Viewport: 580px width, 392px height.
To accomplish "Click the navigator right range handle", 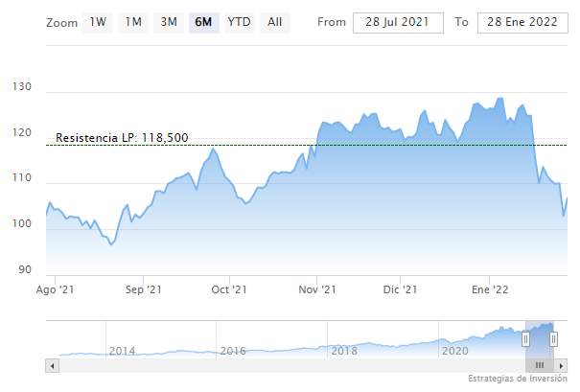I will click(552, 338).
